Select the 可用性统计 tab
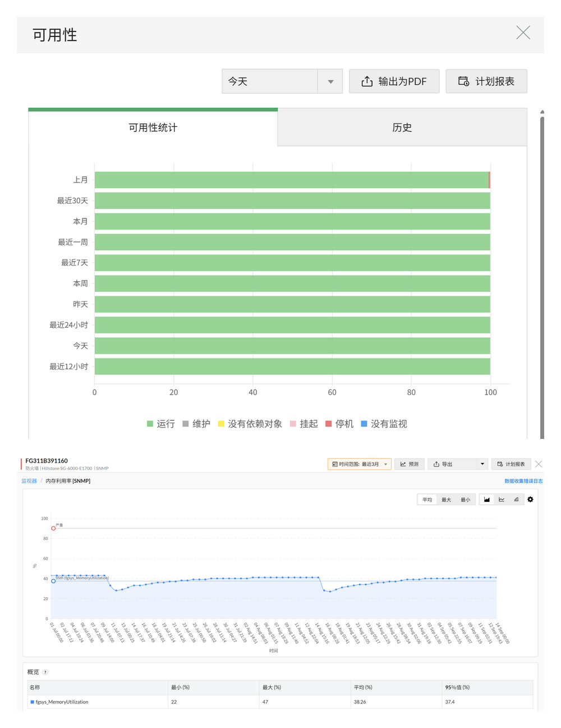The height and width of the screenshot is (728, 561). [x=152, y=127]
